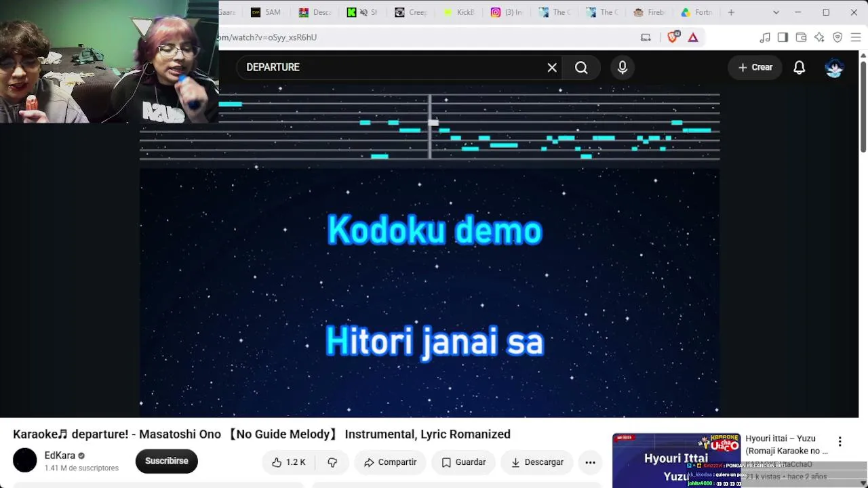This screenshot has width=868, height=488.
Task: Open the Brave Wallet icon
Action: 801,37
